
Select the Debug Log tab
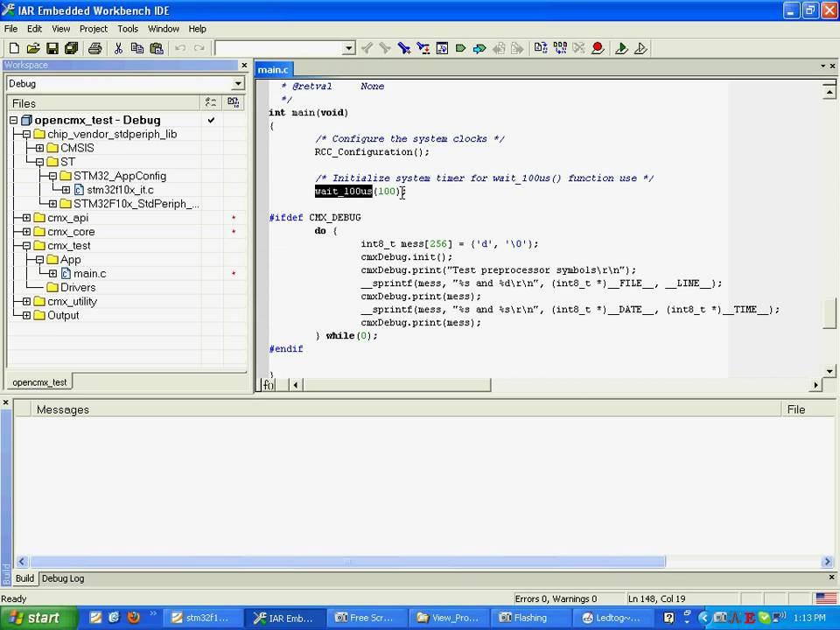[x=63, y=578]
